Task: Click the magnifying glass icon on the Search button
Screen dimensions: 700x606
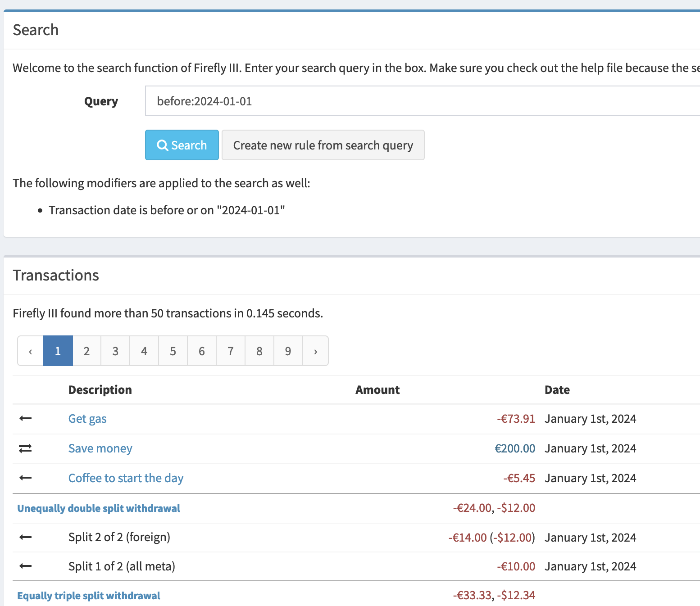Action: coord(162,145)
